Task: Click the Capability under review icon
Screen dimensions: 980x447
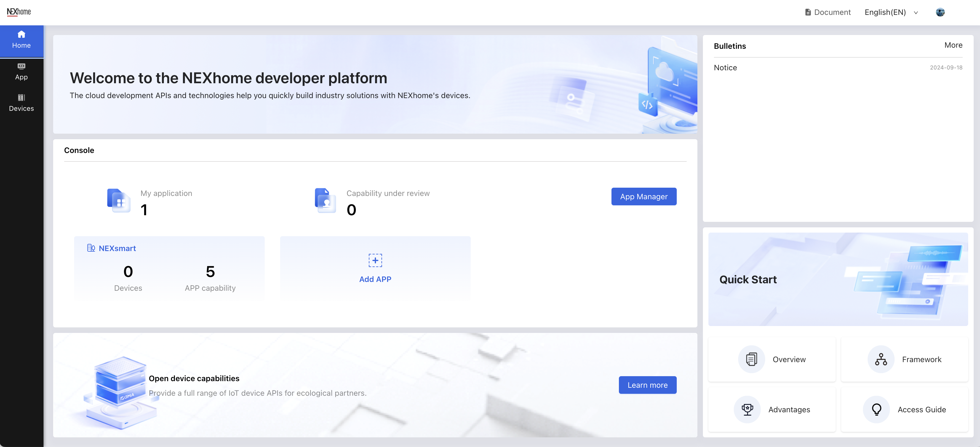Action: 325,200
